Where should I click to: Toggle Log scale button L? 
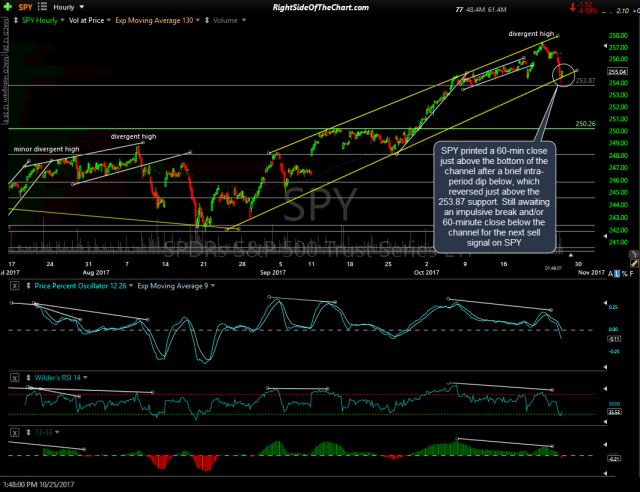(617, 274)
